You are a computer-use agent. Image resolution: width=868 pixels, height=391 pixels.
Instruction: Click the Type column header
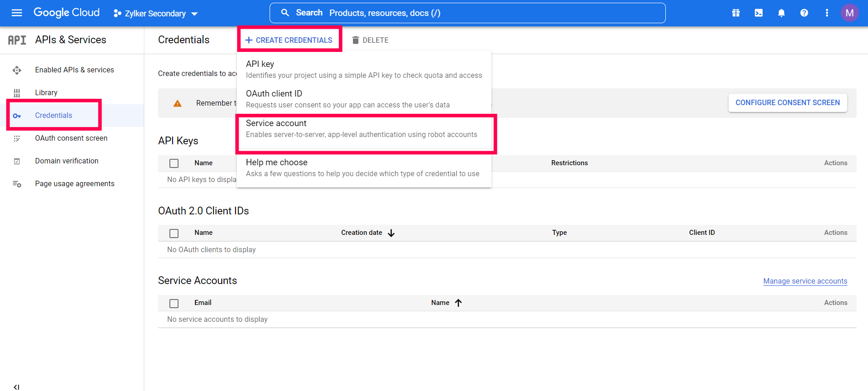560,233
